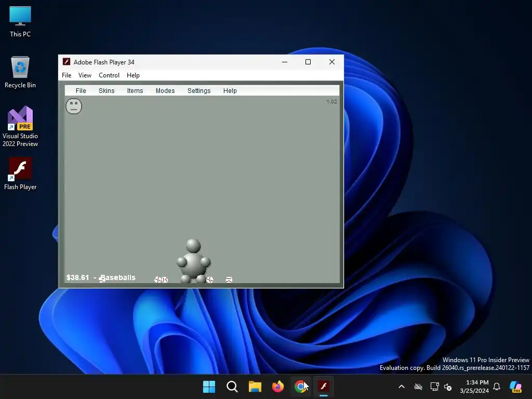Click the 1.02 version number
Image resolution: width=532 pixels, height=399 pixels.
pyautogui.click(x=331, y=101)
